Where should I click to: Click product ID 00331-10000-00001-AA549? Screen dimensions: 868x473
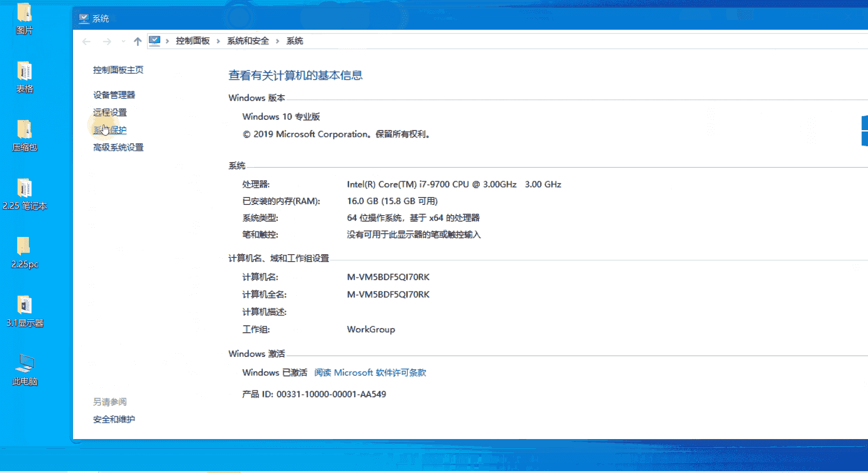tap(331, 394)
